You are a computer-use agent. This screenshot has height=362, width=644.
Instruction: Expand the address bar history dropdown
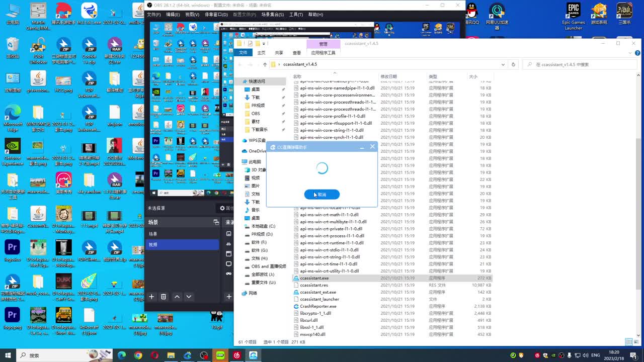click(504, 64)
